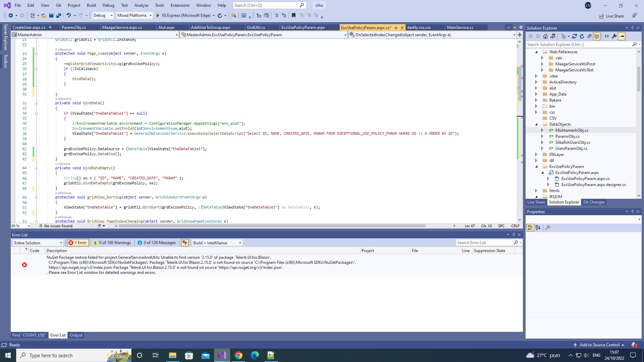Screen dimensions: 644x362
Task: Collapse the DataObjects folder
Action: click(536, 124)
